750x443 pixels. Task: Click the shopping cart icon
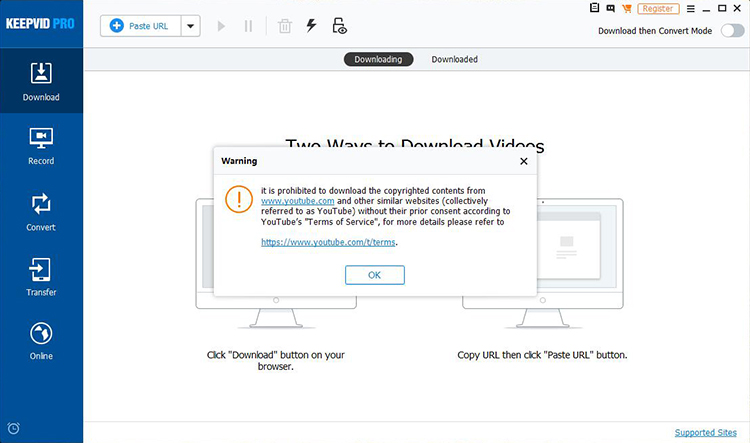[627, 8]
